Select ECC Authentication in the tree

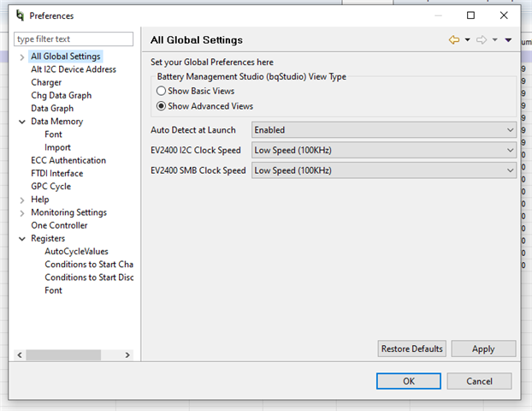pyautogui.click(x=68, y=160)
